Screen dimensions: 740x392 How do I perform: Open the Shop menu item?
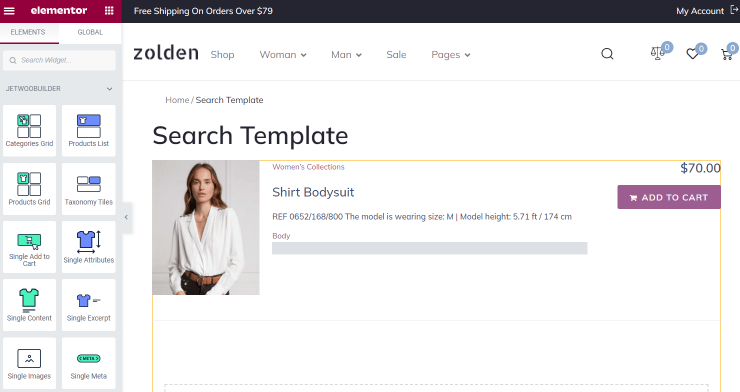pos(222,55)
